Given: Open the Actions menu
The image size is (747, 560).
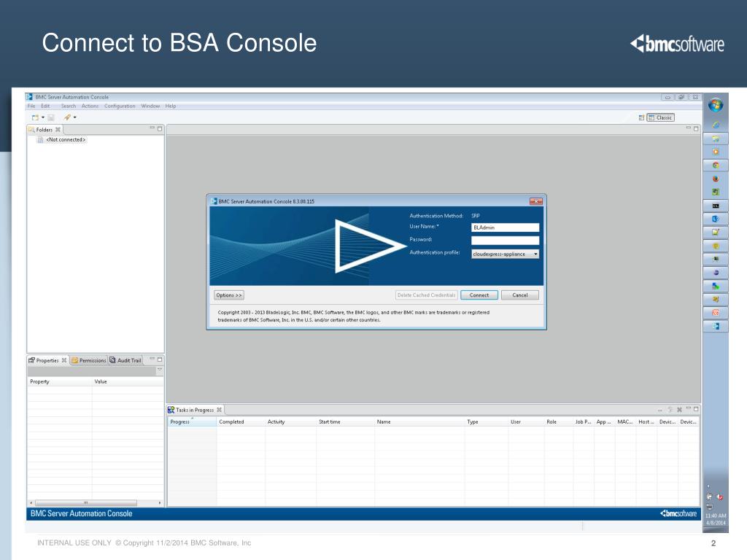Looking at the screenshot, I should click(x=90, y=106).
